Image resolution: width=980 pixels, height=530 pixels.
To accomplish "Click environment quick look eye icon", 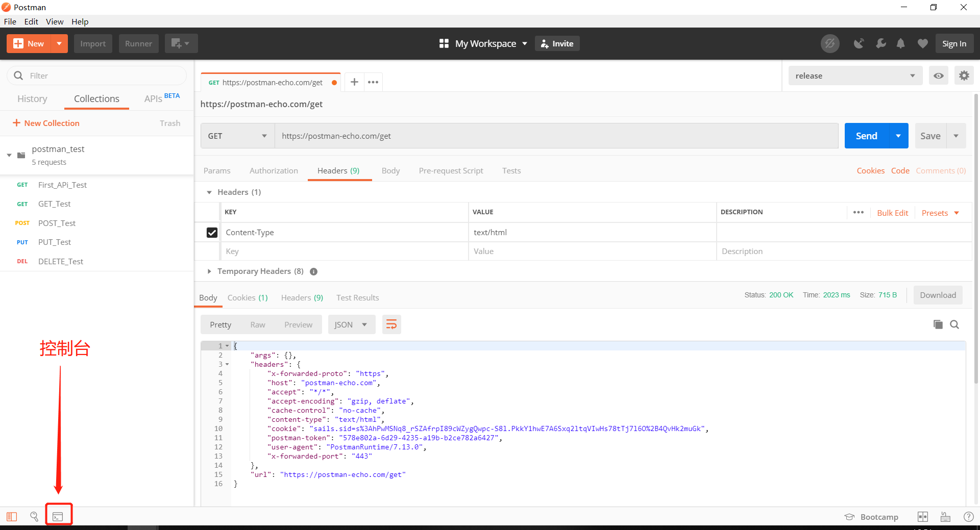I will 938,75.
